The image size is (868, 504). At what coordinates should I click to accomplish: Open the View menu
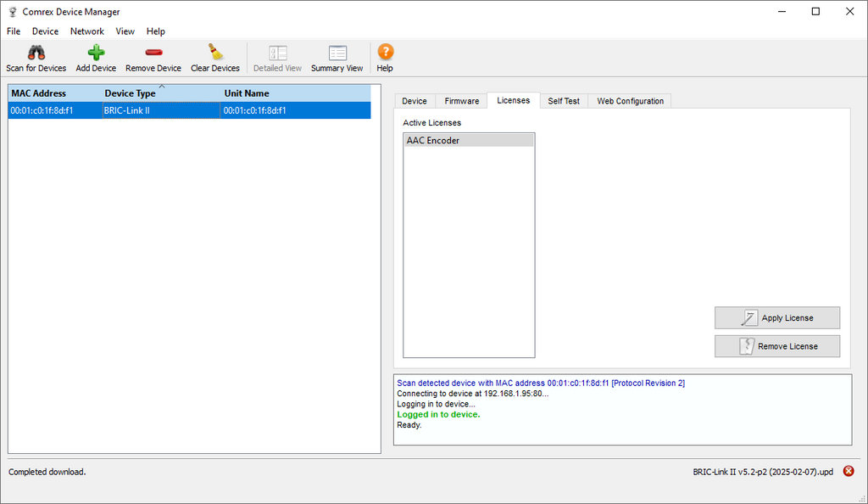(x=125, y=31)
